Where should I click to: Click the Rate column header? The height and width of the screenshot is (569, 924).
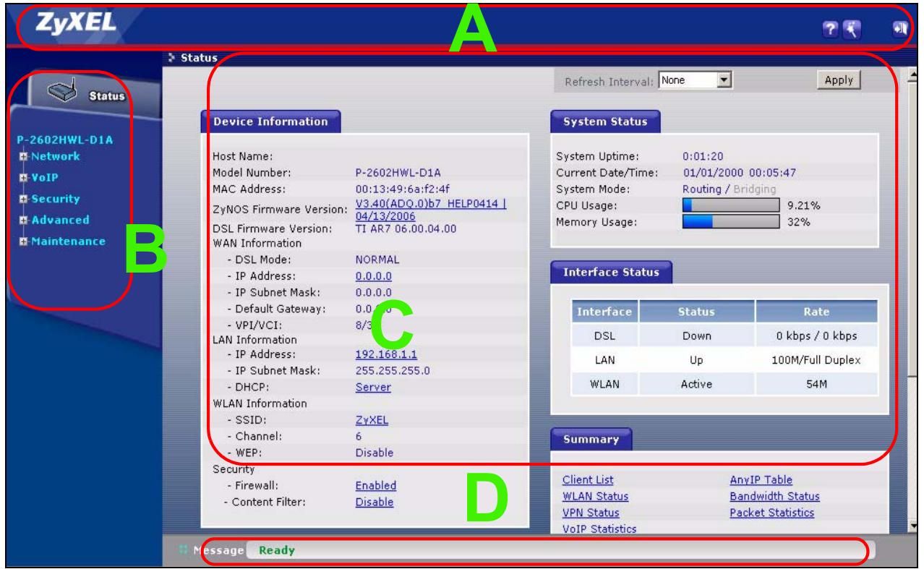pyautogui.click(x=816, y=312)
